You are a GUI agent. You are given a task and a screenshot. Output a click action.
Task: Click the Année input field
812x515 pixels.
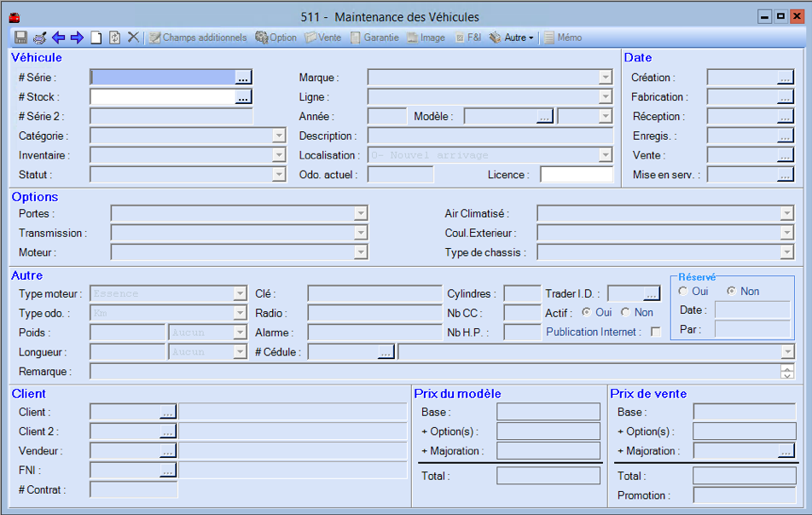point(387,117)
